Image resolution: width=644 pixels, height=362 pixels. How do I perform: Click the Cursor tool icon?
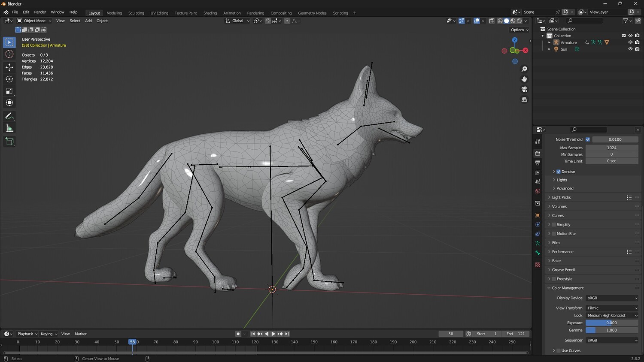click(9, 54)
